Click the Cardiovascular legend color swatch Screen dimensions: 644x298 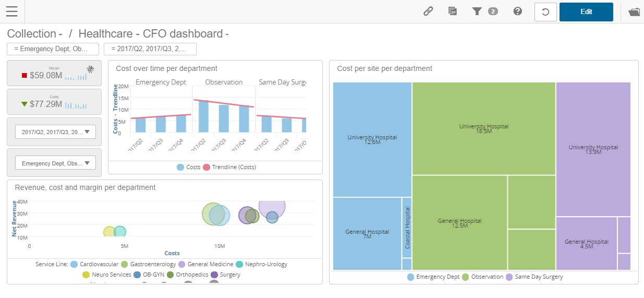[x=74, y=264]
